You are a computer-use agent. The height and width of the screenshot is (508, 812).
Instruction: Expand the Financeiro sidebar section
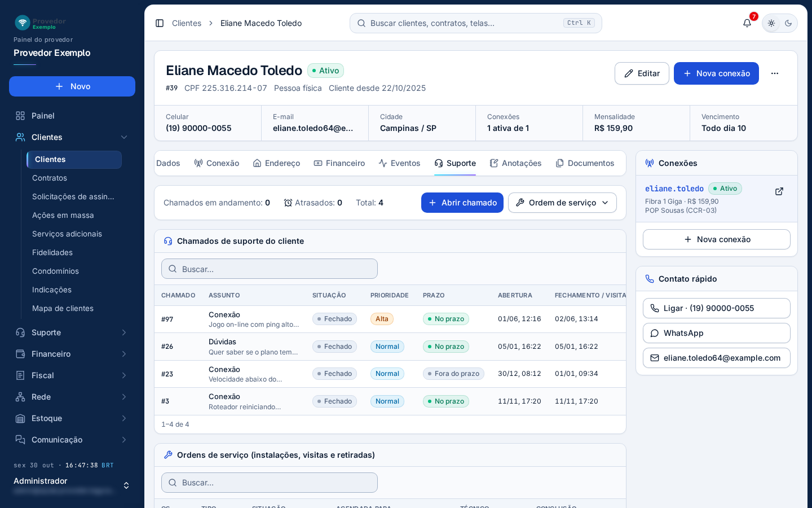point(124,354)
